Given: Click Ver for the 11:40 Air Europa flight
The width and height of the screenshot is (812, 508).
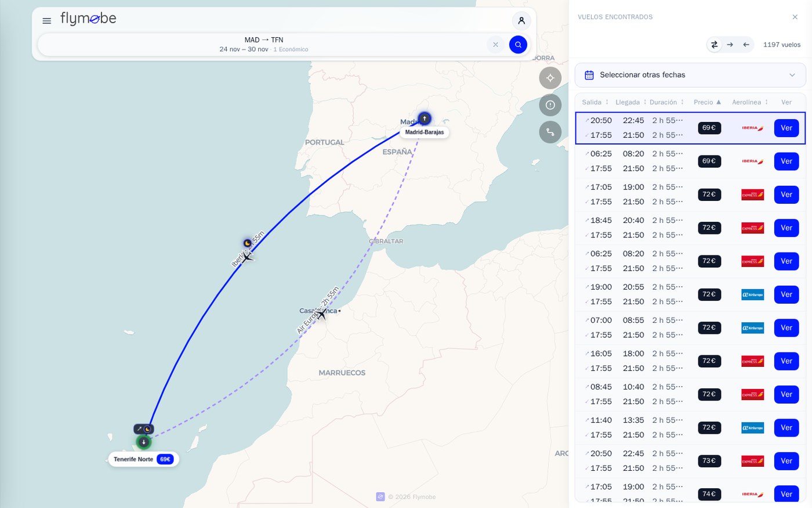Looking at the screenshot, I should tap(786, 427).
